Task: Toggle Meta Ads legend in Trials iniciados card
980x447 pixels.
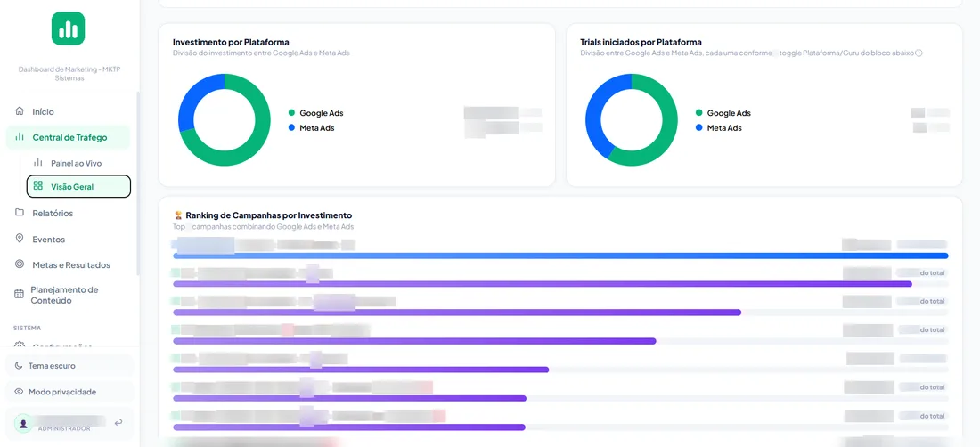Action: tap(719, 128)
